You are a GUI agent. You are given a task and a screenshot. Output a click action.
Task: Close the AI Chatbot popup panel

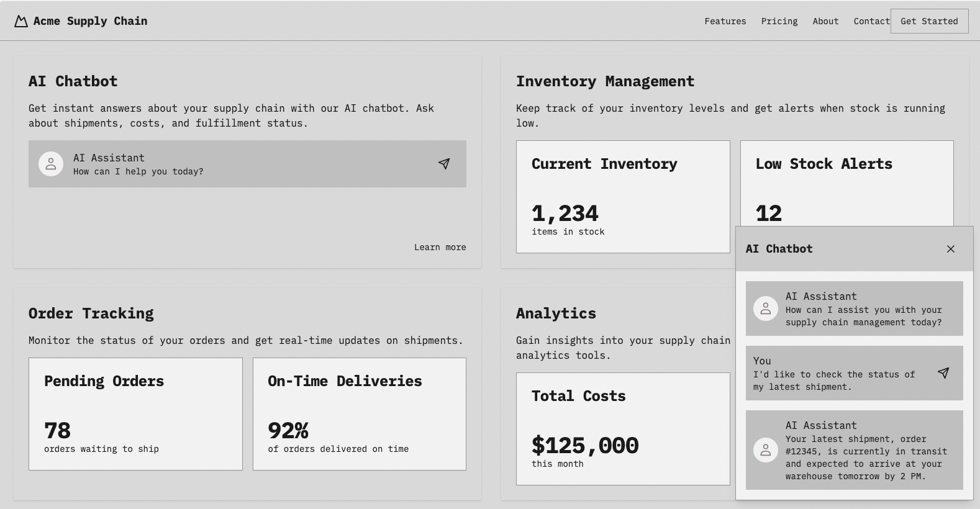point(951,249)
